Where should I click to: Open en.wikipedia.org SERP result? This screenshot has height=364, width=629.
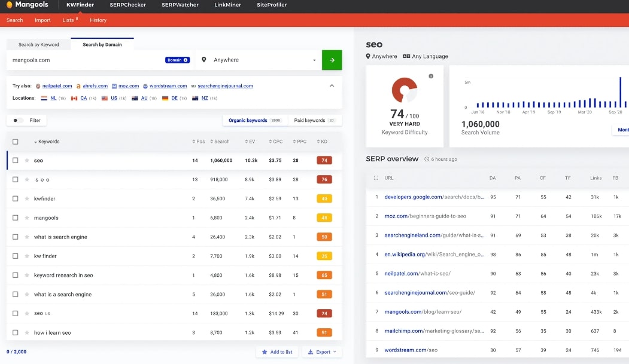[434, 254]
